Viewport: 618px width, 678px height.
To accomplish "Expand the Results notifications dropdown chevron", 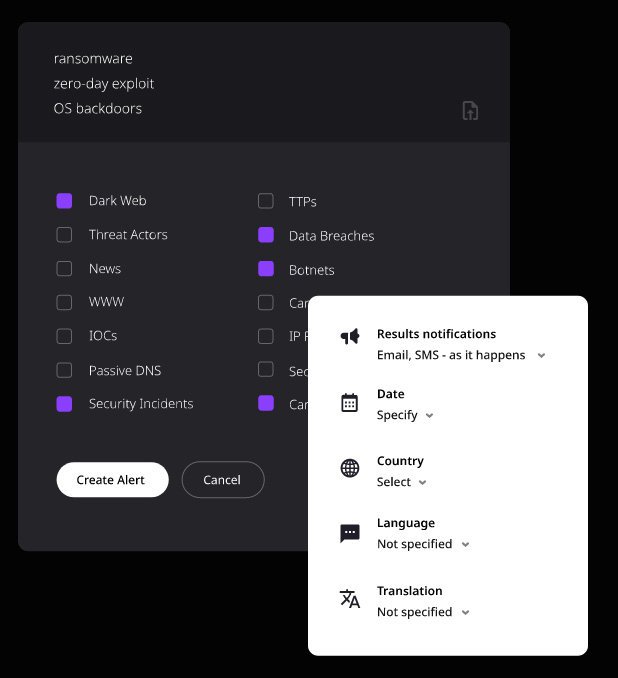I will [x=541, y=355].
